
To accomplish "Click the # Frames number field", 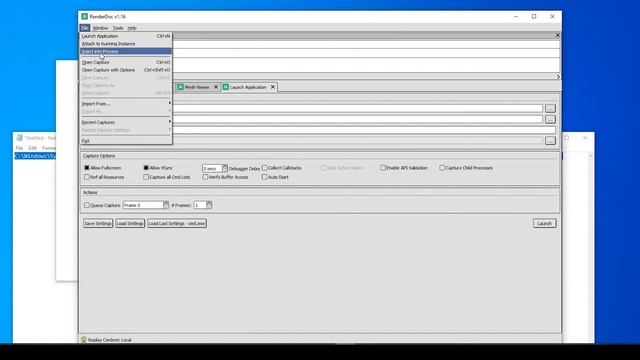I will 200,205.
